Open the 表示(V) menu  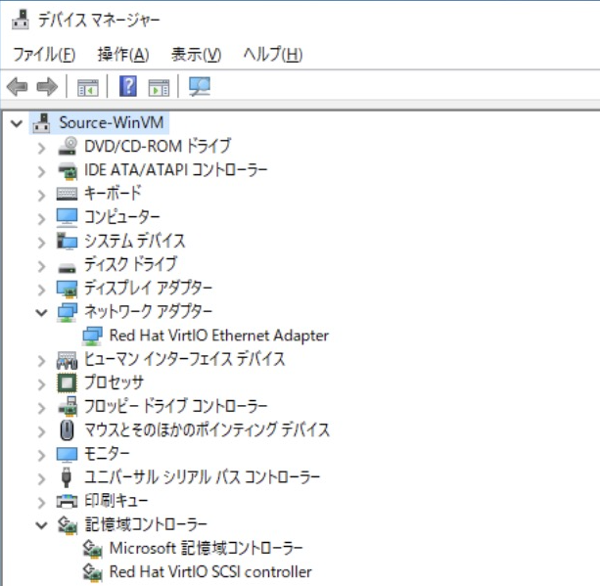click(x=196, y=54)
